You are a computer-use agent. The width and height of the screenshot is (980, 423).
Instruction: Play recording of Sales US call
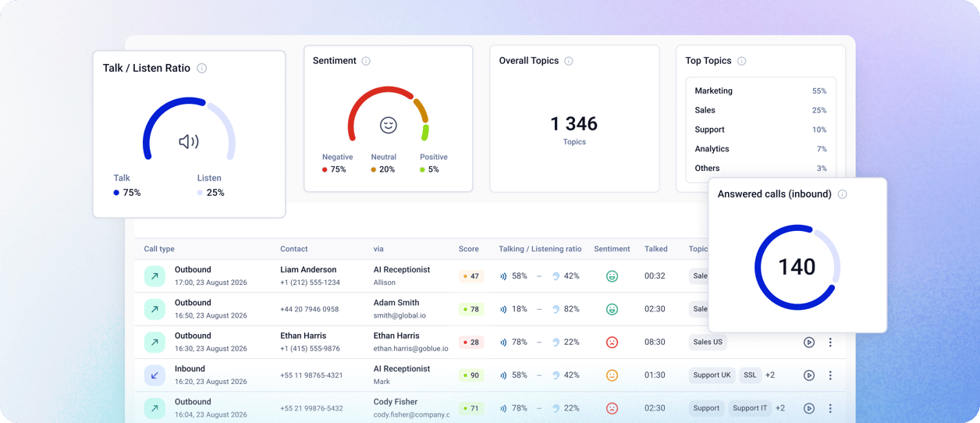point(809,342)
